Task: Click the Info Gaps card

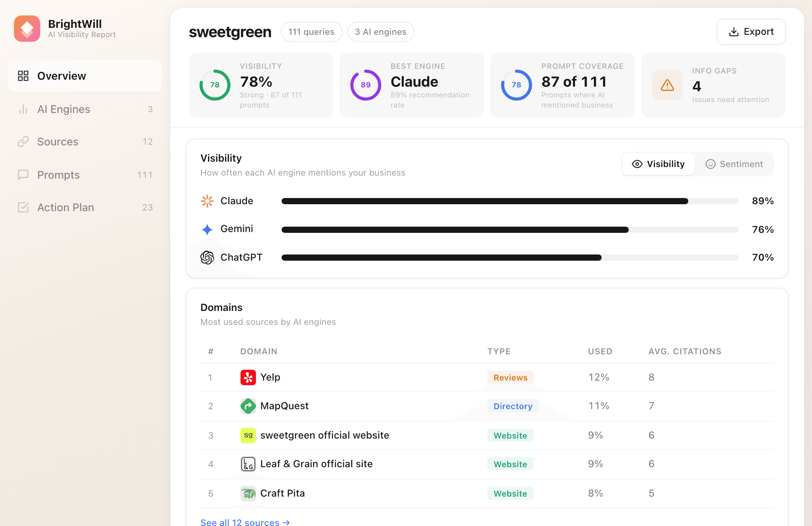Action: click(713, 85)
